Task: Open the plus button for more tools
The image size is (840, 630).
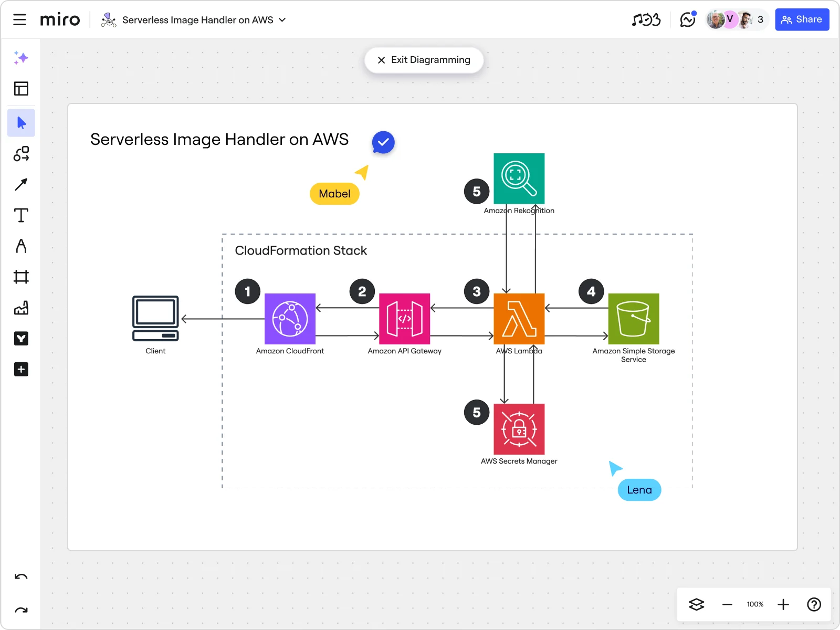Action: coord(21,369)
